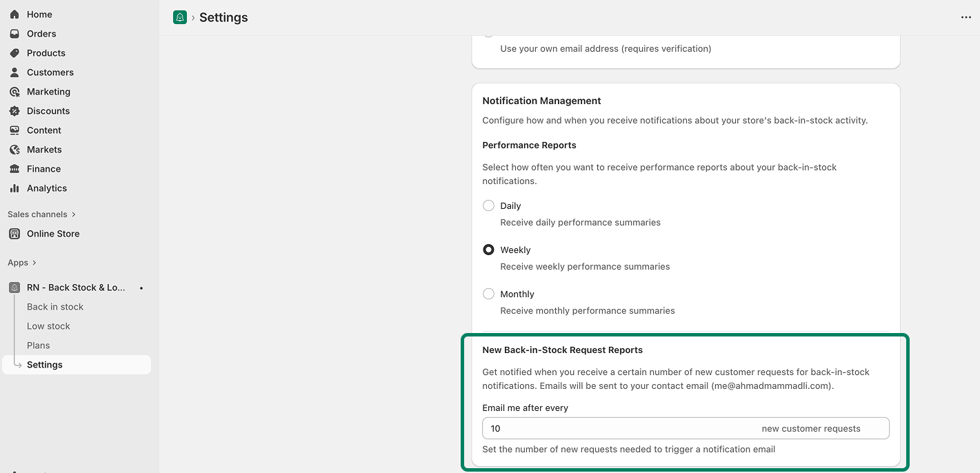Viewport: 980px width, 473px height.
Task: Select the Daily performance report option
Action: [488, 205]
